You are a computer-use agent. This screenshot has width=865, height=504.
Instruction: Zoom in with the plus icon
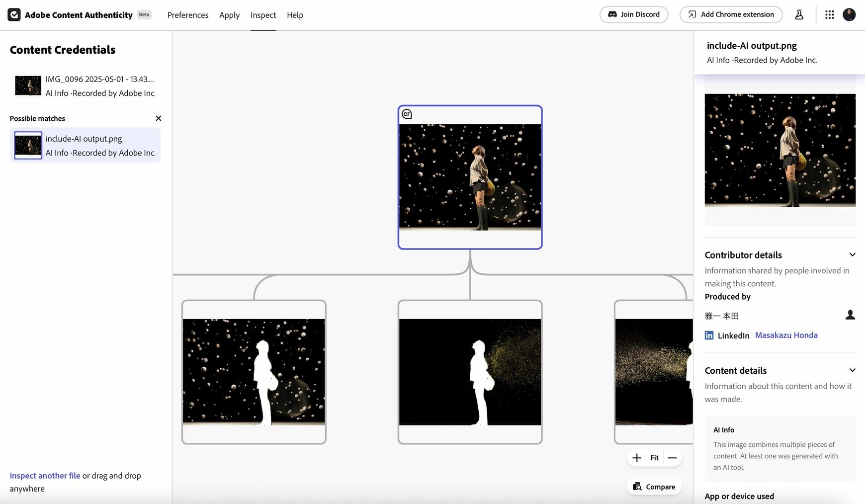pyautogui.click(x=637, y=458)
